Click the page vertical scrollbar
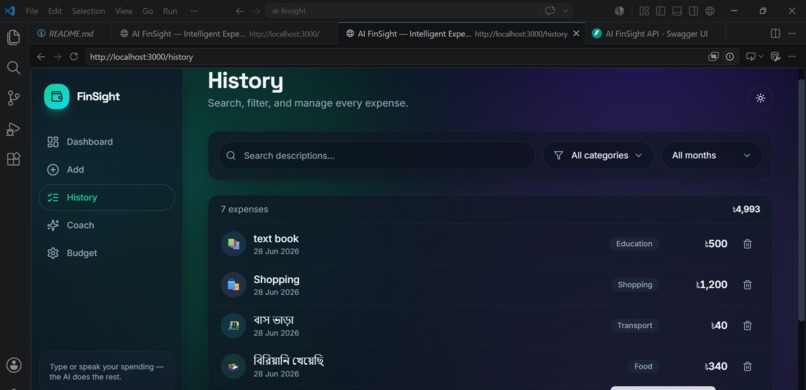The height and width of the screenshot is (390, 806). (x=801, y=200)
